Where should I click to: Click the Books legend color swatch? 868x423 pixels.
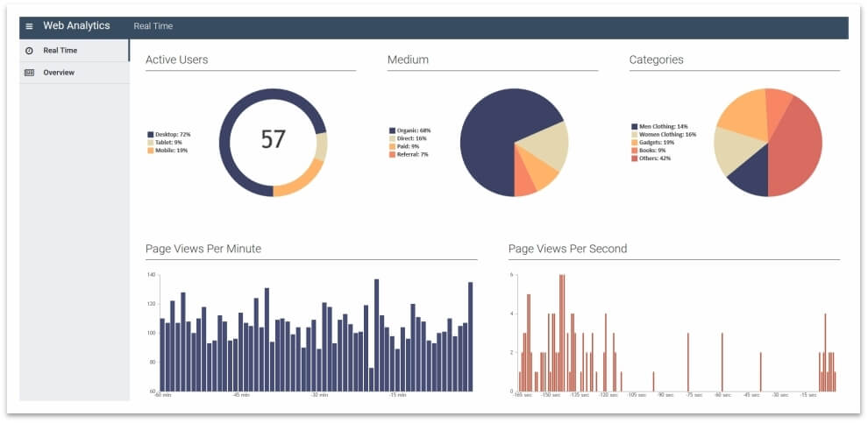635,151
